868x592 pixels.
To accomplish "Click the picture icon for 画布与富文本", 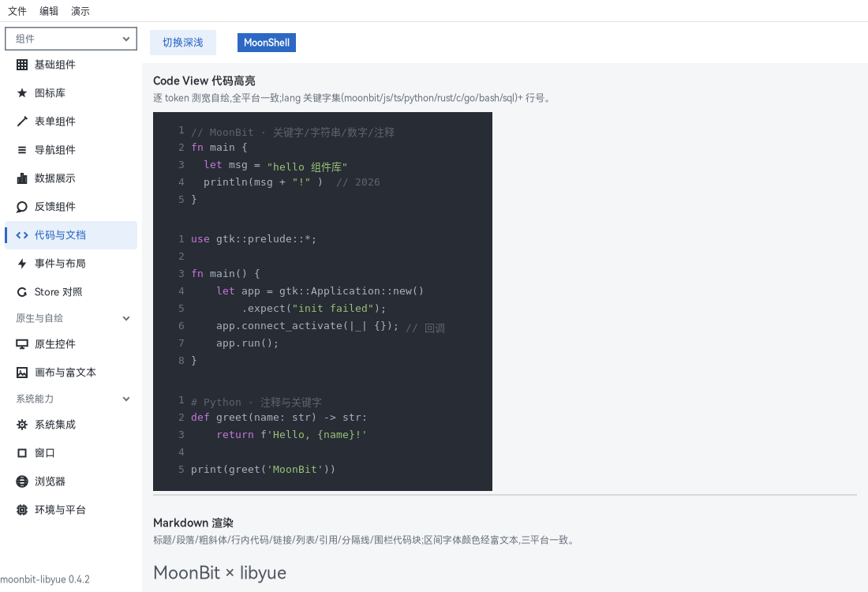I will point(22,373).
